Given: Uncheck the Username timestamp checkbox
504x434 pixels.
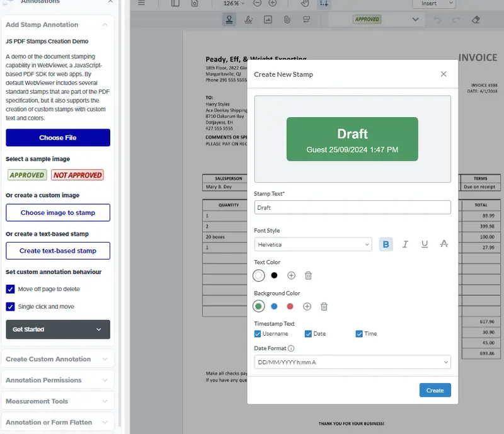Looking at the screenshot, I should tap(258, 334).
